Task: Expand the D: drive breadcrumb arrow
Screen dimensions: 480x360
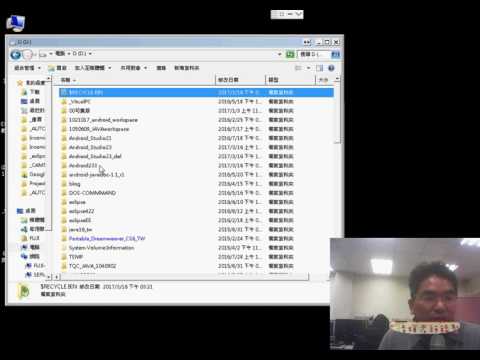Action: [x=90, y=54]
